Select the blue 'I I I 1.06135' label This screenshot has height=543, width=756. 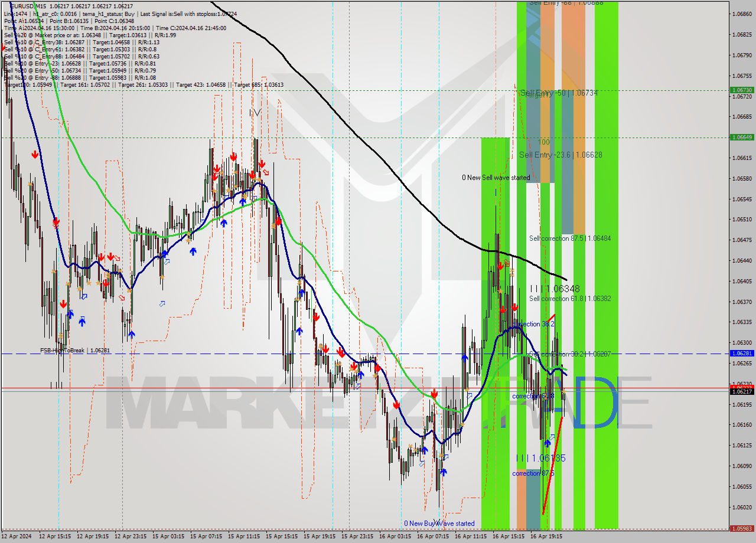pos(541,458)
